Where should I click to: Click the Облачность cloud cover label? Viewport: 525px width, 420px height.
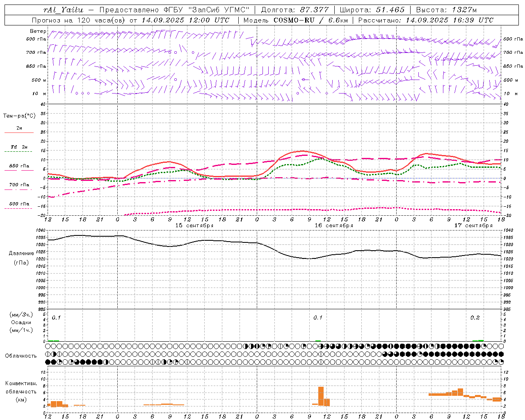tap(21, 356)
